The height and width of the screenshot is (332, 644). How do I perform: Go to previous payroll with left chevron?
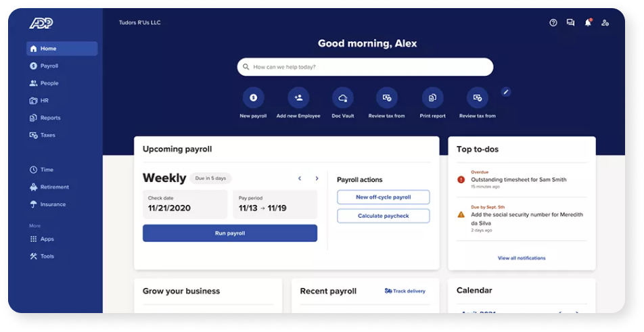(300, 179)
